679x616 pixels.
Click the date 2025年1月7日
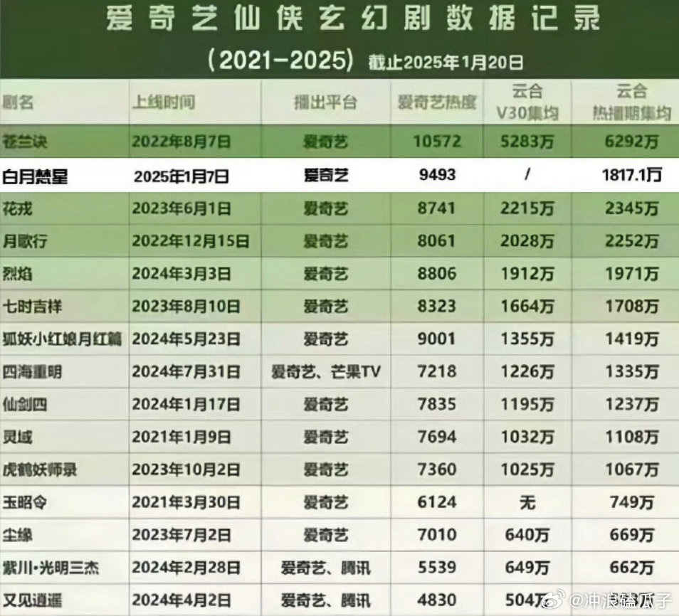[181, 176]
